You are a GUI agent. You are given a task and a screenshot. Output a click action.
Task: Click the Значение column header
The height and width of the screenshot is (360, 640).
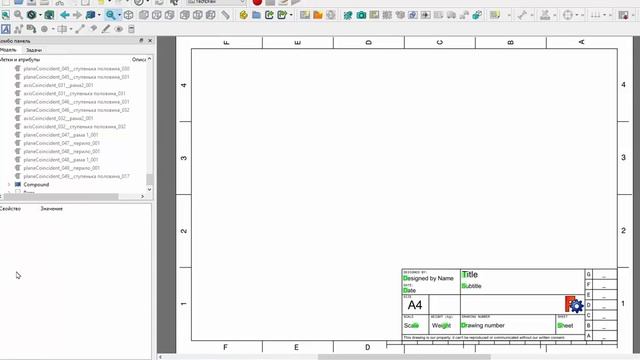click(x=52, y=209)
